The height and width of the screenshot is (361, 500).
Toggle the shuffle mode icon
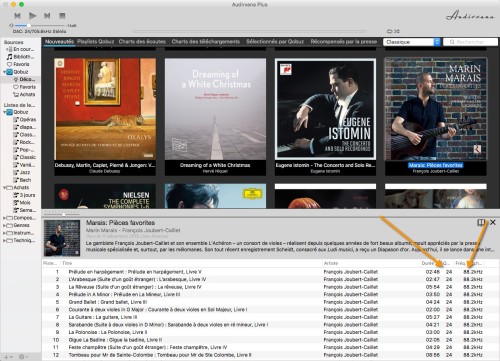pos(397,31)
